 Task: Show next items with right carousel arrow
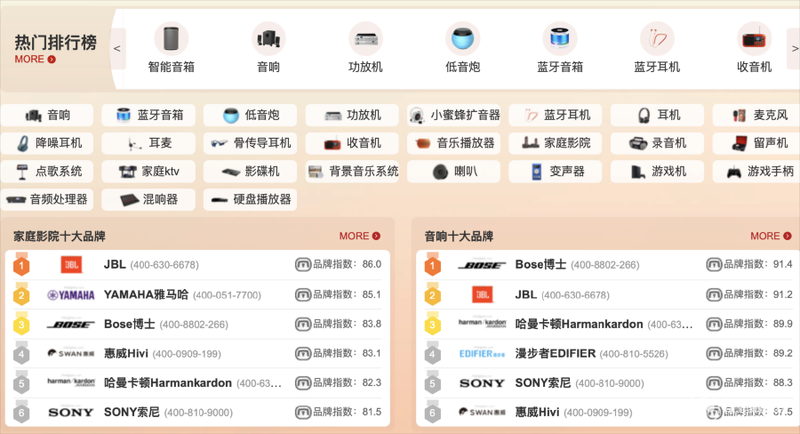(794, 48)
